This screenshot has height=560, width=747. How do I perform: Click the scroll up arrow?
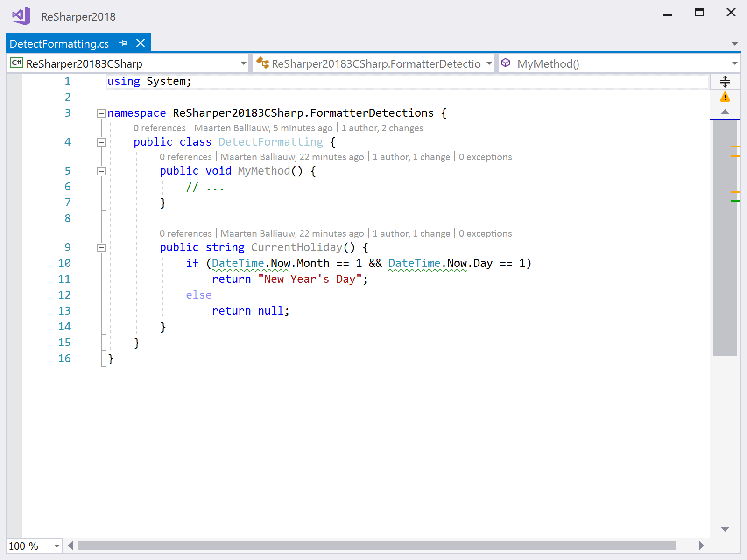point(725,112)
